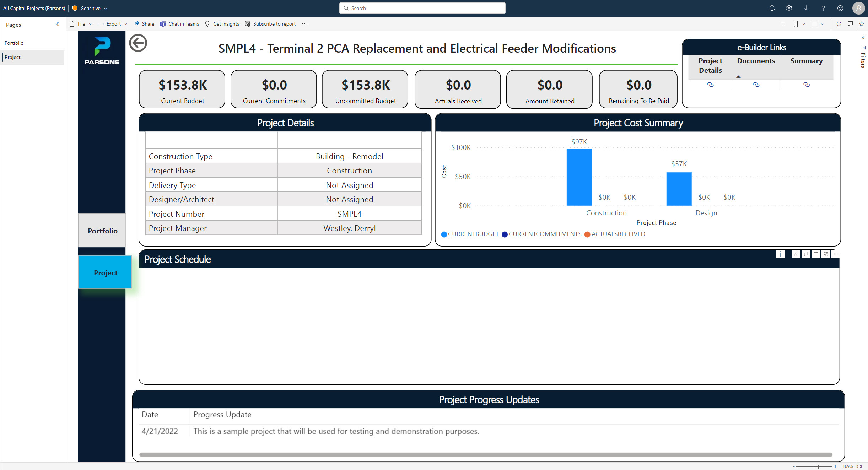Show filters affecting the Project Schedule visual
868x470 pixels.
[x=816, y=254]
